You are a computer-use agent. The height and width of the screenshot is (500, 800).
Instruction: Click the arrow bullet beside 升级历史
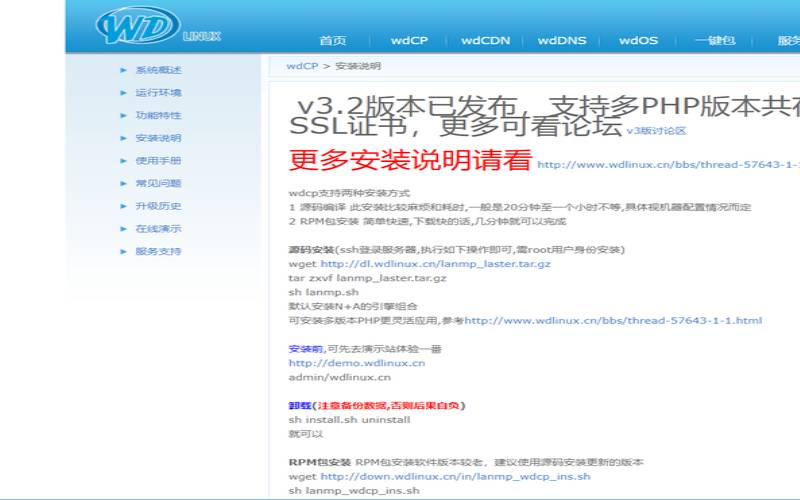pyautogui.click(x=123, y=206)
